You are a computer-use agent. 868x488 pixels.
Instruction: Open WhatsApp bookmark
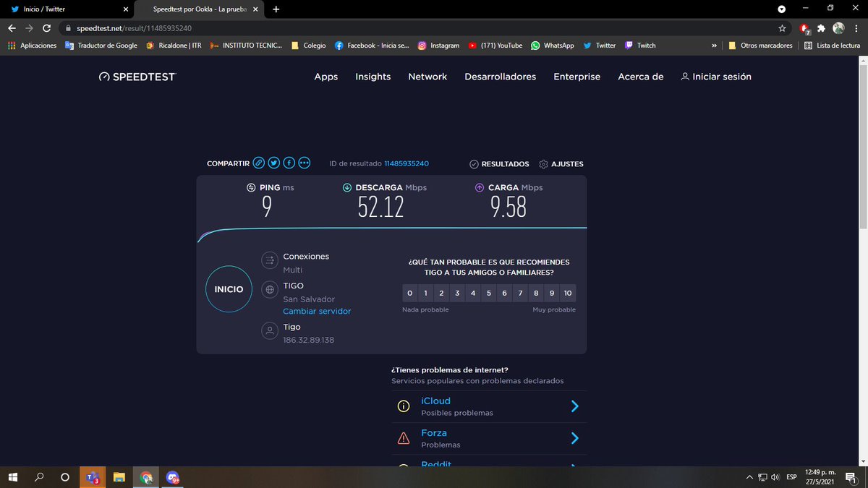pos(553,45)
